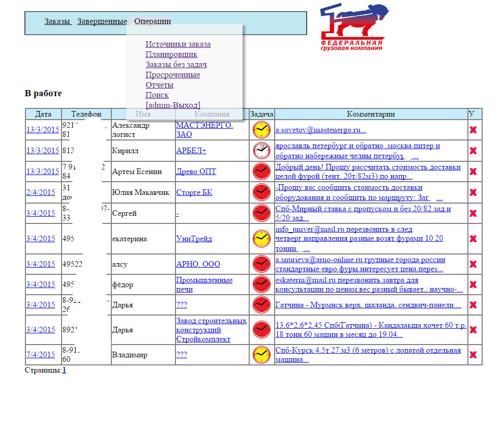Click the red X in Владимир's row

[473, 355]
